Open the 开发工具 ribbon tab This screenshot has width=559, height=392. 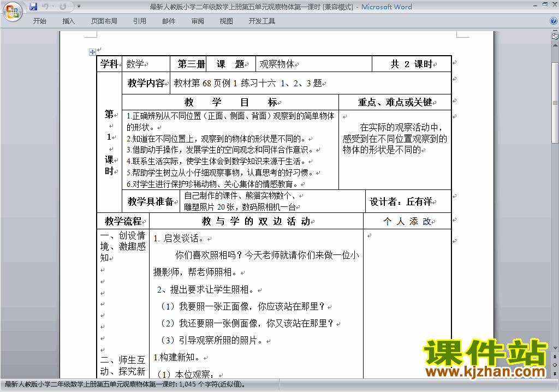coord(261,21)
